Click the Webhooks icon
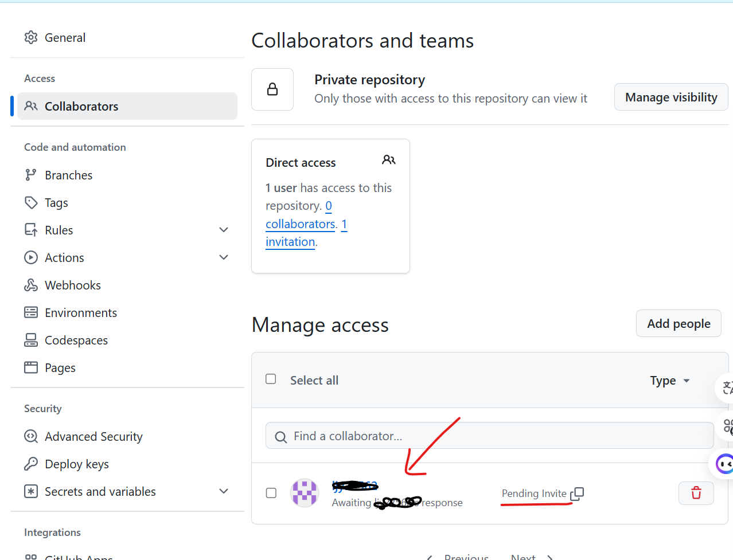 [x=31, y=285]
